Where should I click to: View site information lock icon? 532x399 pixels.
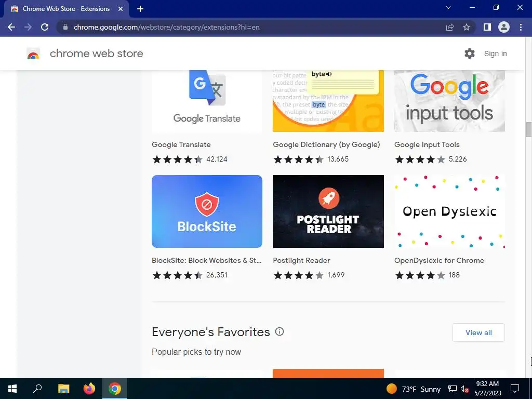(x=65, y=27)
